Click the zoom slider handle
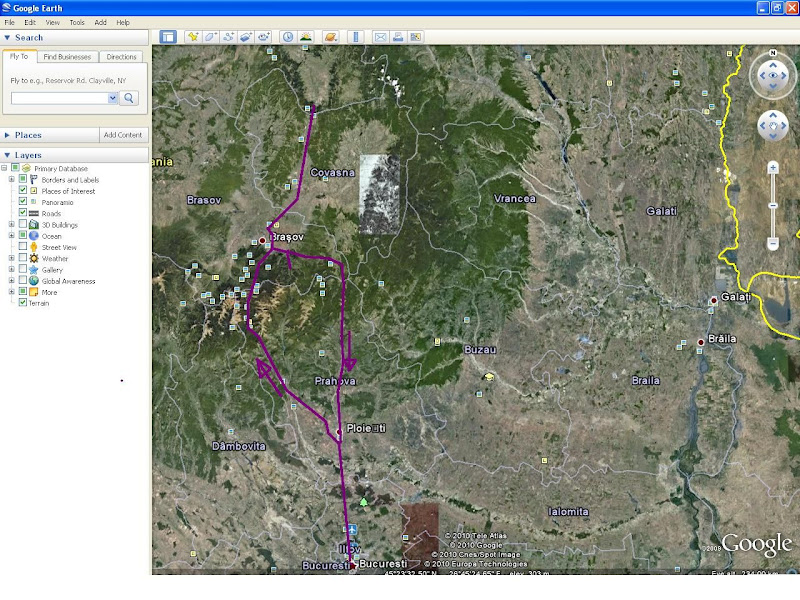The image size is (800, 600). (x=773, y=206)
